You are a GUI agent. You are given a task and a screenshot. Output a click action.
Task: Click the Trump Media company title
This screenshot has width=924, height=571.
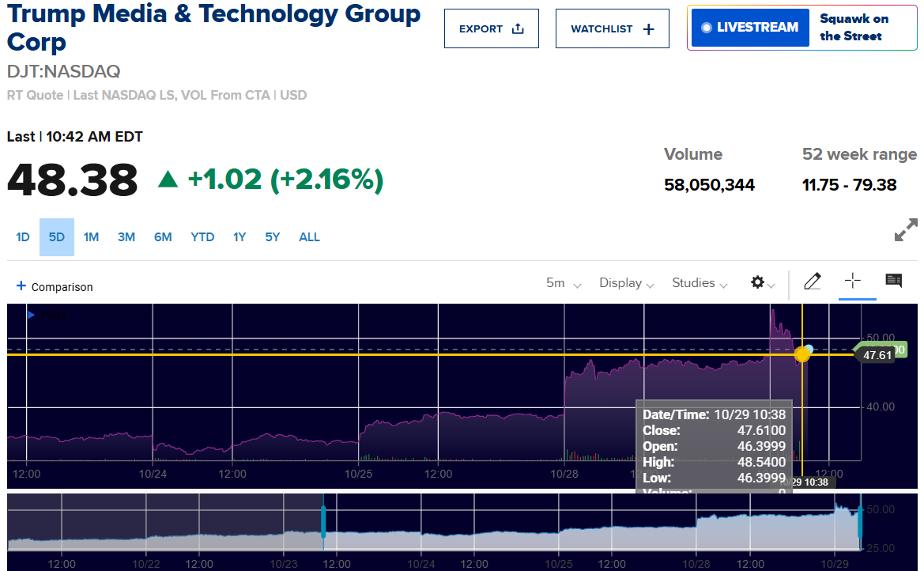[213, 28]
